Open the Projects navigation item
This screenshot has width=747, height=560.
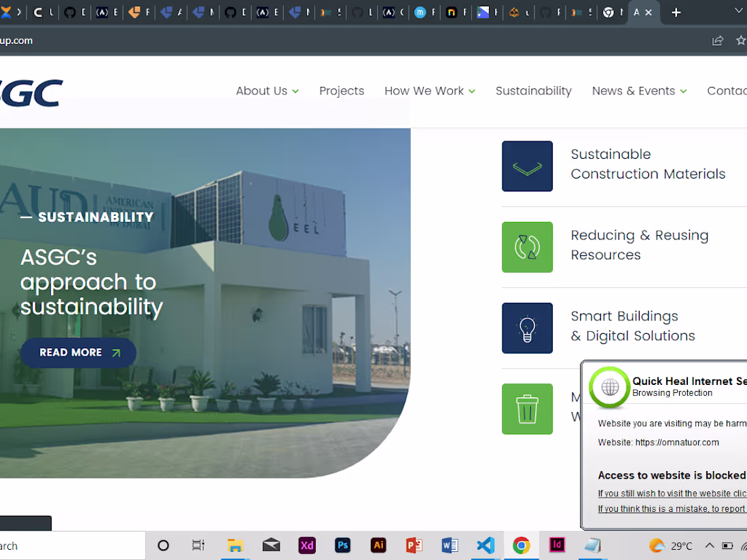click(342, 90)
